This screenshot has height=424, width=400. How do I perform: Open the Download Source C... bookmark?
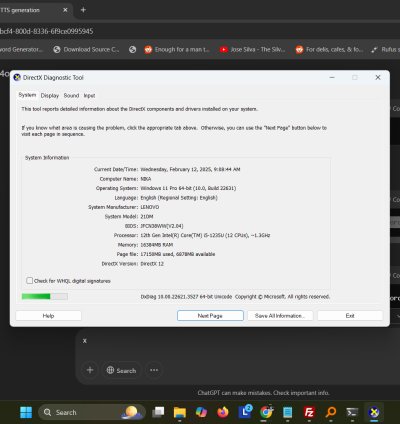pos(86,49)
